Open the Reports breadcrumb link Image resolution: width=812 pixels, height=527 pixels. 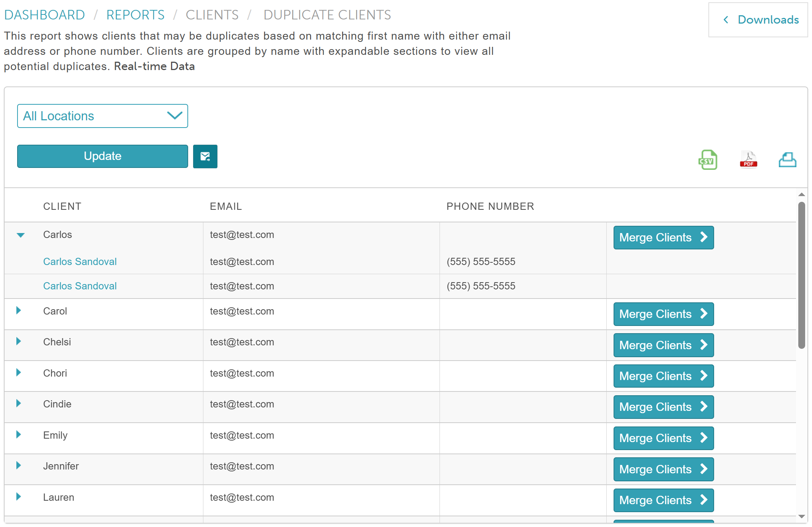point(135,15)
